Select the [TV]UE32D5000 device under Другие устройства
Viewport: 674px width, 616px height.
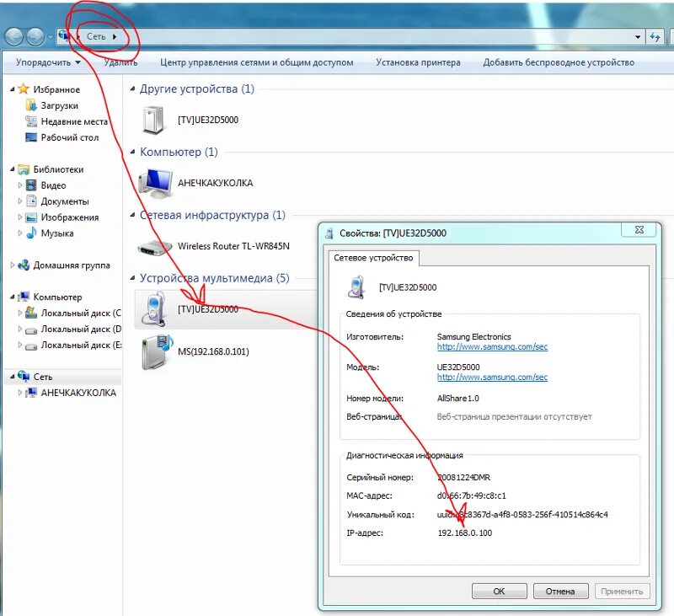tap(191, 120)
